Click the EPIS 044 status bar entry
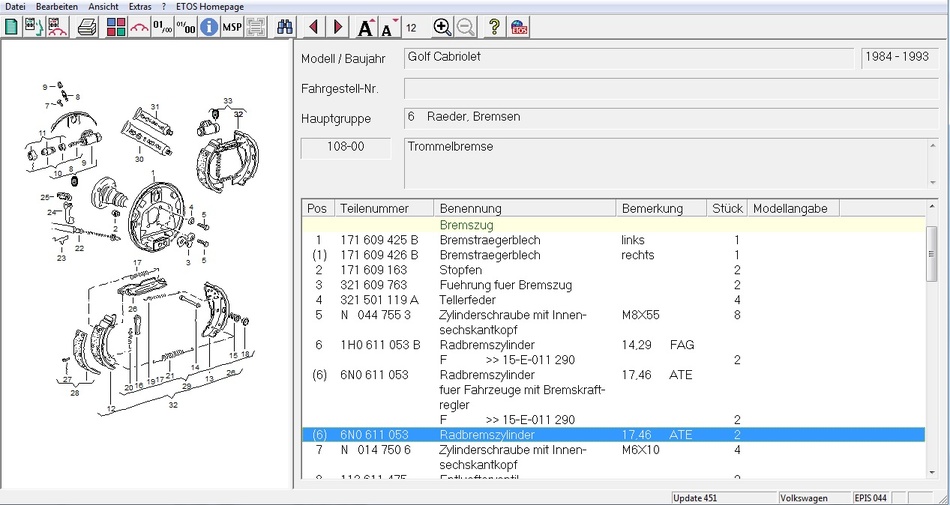Image resolution: width=950 pixels, height=505 pixels. click(x=871, y=498)
